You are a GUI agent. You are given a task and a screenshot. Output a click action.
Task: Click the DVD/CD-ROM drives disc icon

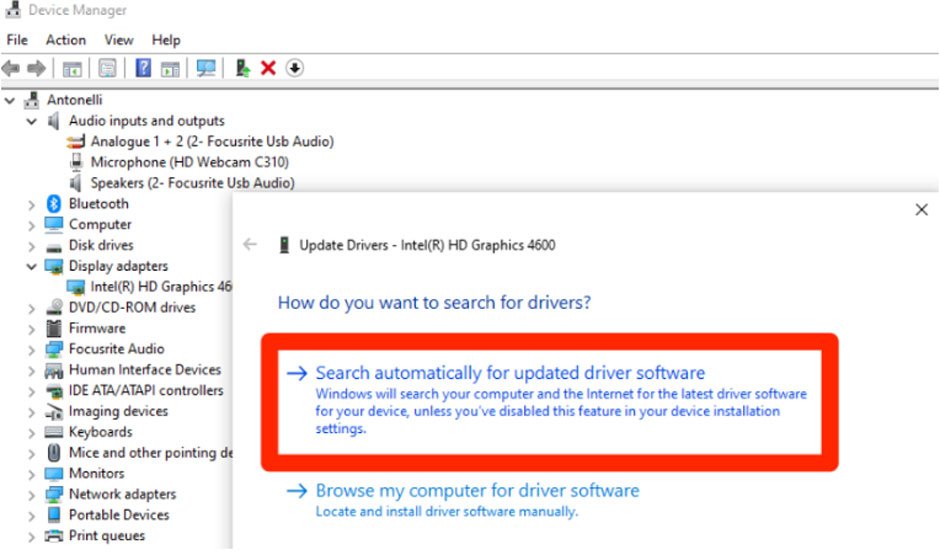55,307
